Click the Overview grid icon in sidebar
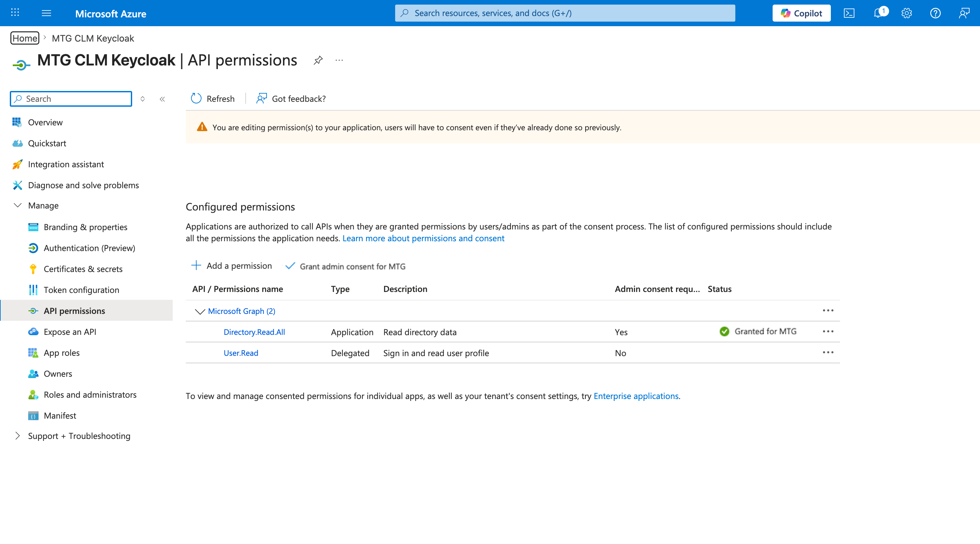 (x=17, y=122)
